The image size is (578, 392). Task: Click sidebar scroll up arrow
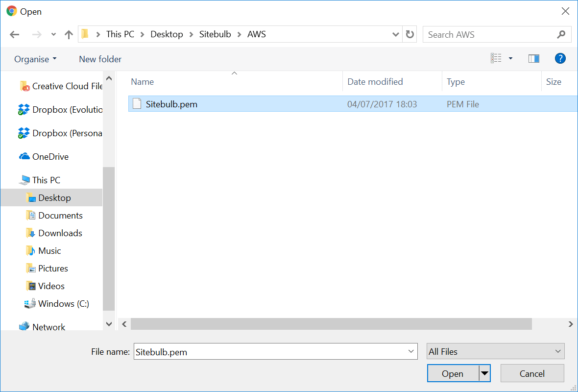point(109,78)
